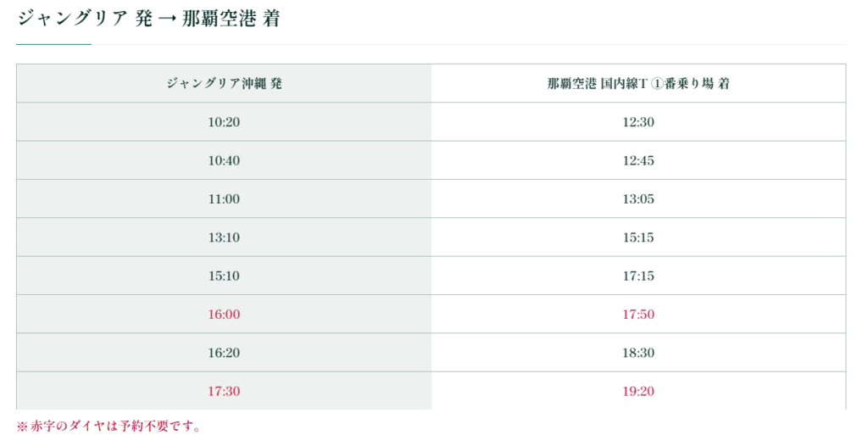
Task: Click the 那覇空港 国内線T column header
Action: pyautogui.click(x=638, y=83)
